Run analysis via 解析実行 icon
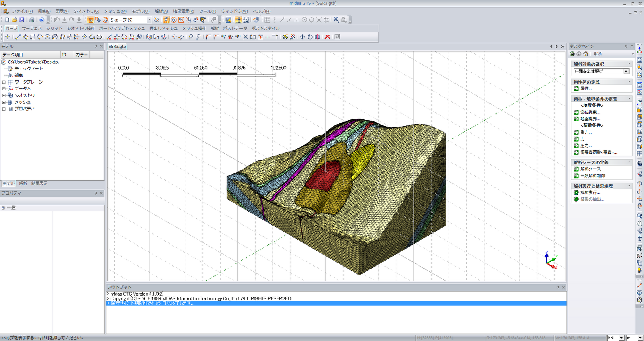 [576, 193]
